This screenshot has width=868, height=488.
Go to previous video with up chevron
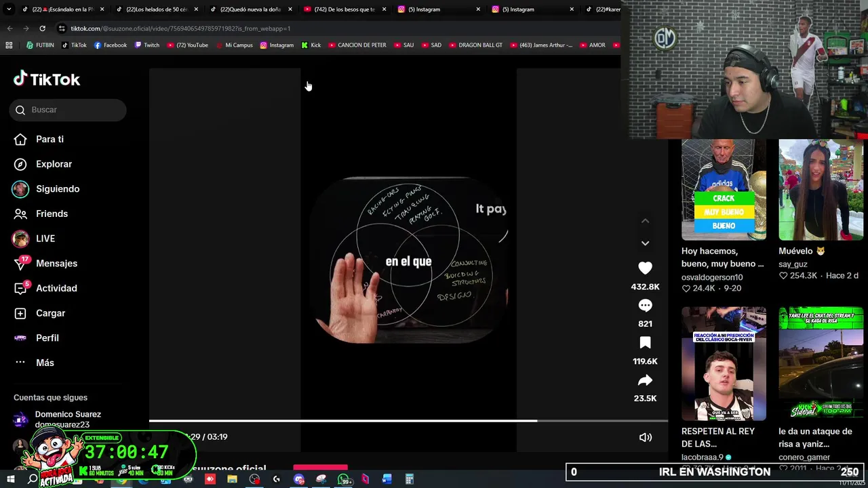[645, 221]
